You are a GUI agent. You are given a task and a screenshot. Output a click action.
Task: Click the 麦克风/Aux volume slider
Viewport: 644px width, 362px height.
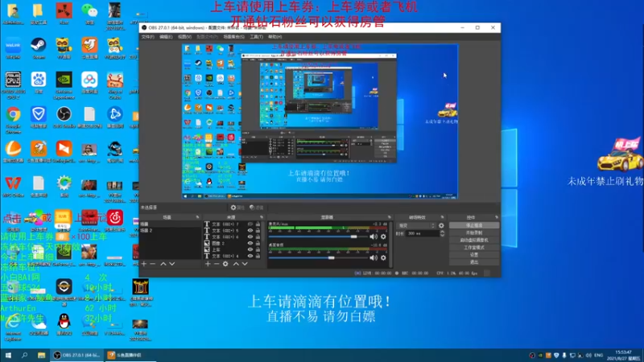tap(318, 237)
